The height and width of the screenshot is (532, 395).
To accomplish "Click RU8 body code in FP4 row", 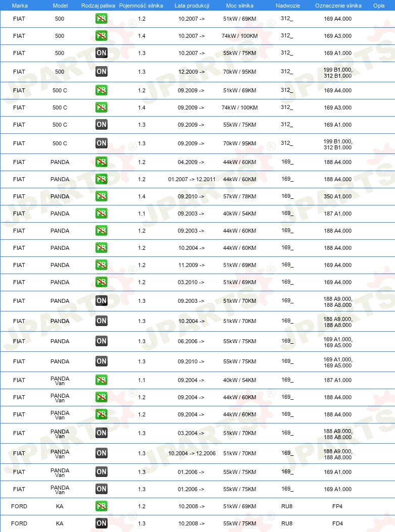I will pos(287,506).
